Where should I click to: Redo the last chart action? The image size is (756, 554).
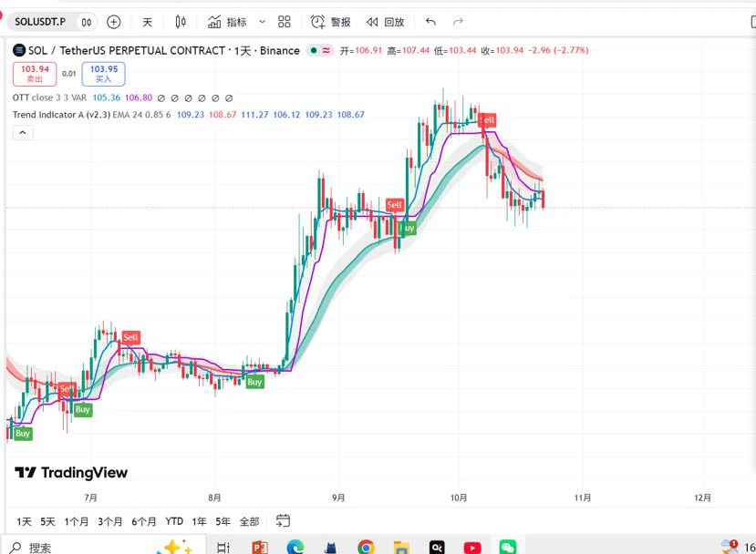coord(458,22)
